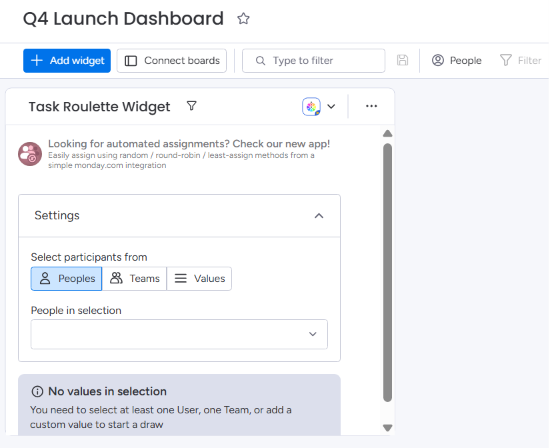Select Values as participant source
This screenshot has height=448, width=549.
point(199,279)
